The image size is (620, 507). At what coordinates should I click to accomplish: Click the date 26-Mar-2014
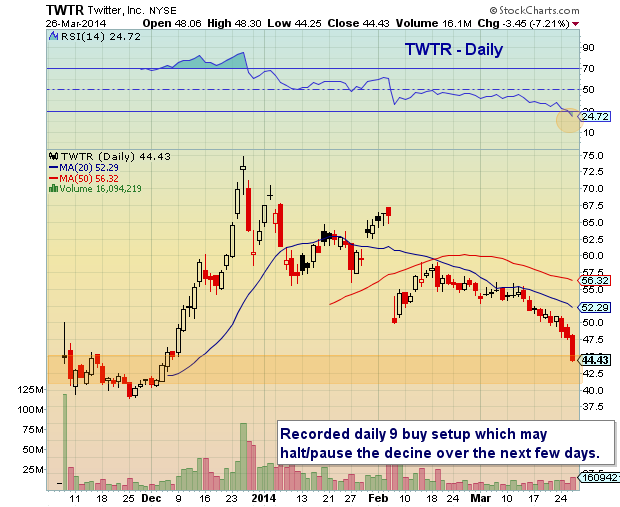click(x=76, y=23)
